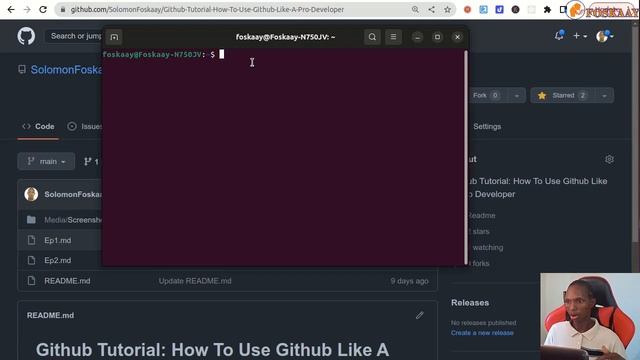640x360 pixels.
Task: Click the repository book icon
Action: click(x=22, y=69)
